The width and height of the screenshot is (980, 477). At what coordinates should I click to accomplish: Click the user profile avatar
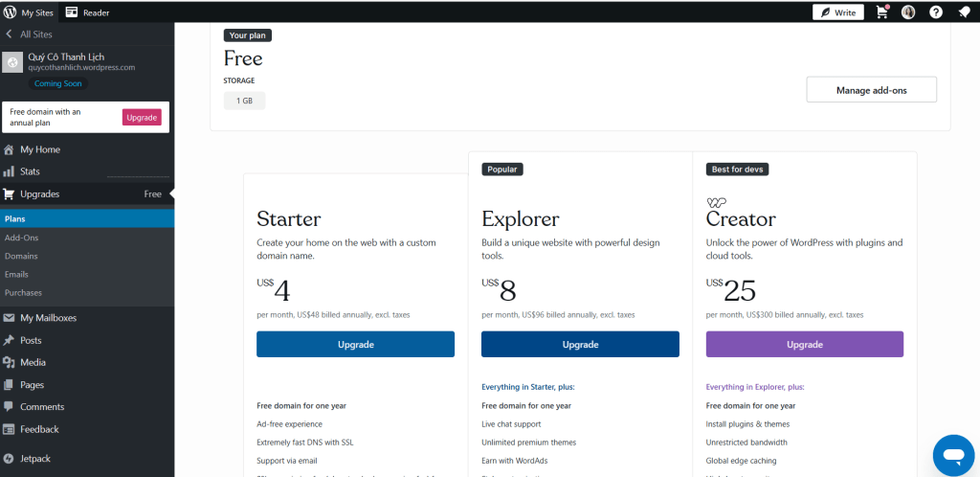[908, 12]
